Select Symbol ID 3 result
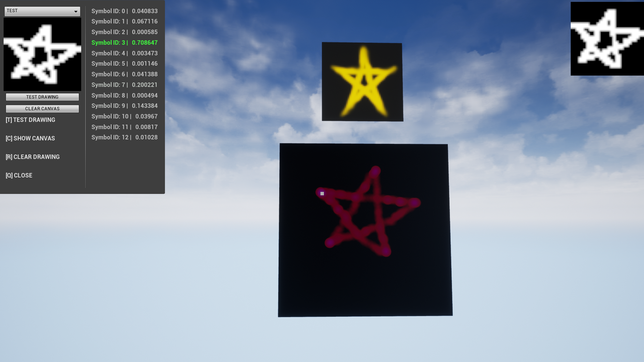644x362 pixels. click(x=124, y=42)
